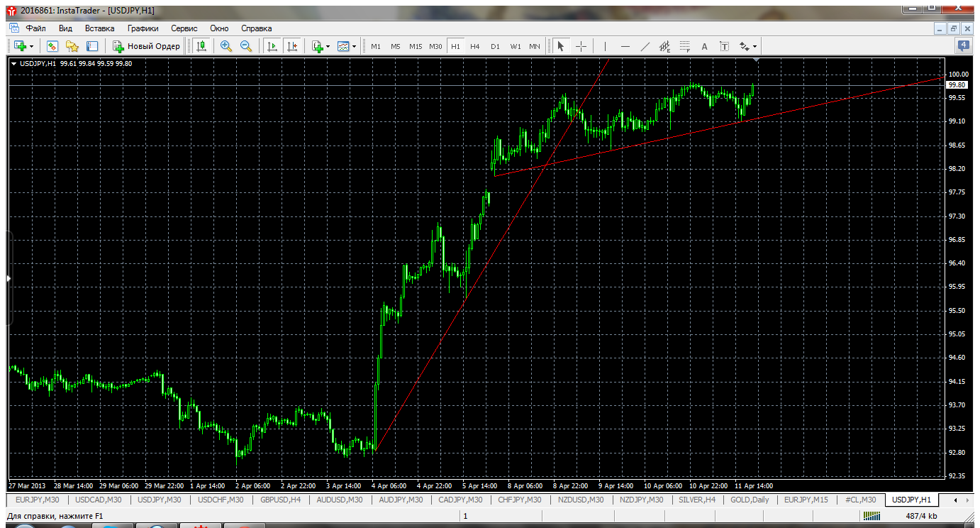Open the chat notification bubble icon
The width and height of the screenshot is (980, 528).
[964, 46]
